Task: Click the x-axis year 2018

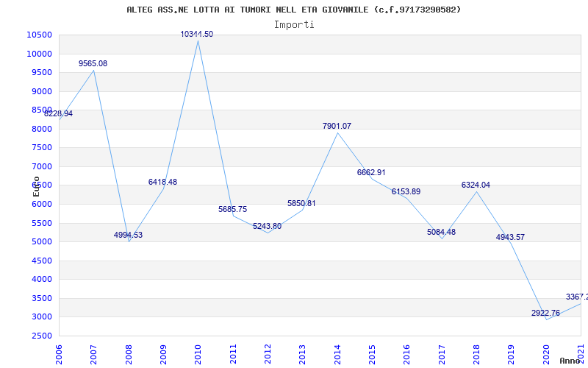Action: 476,354
